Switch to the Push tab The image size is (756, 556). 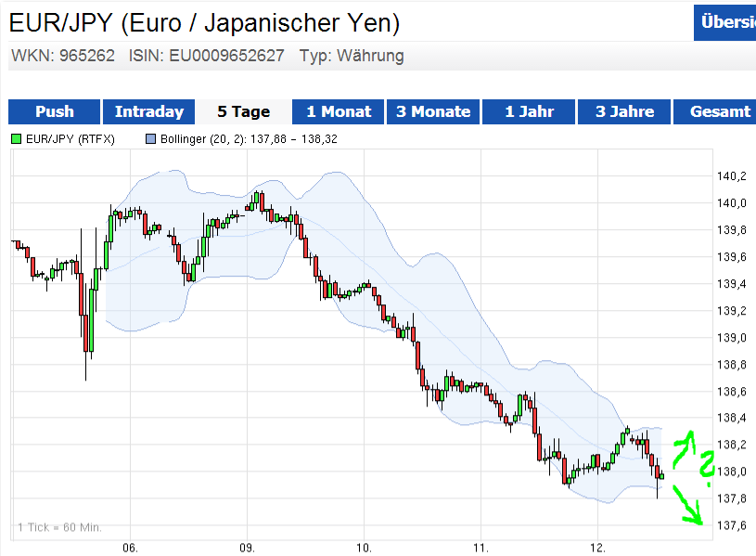pyautogui.click(x=54, y=111)
